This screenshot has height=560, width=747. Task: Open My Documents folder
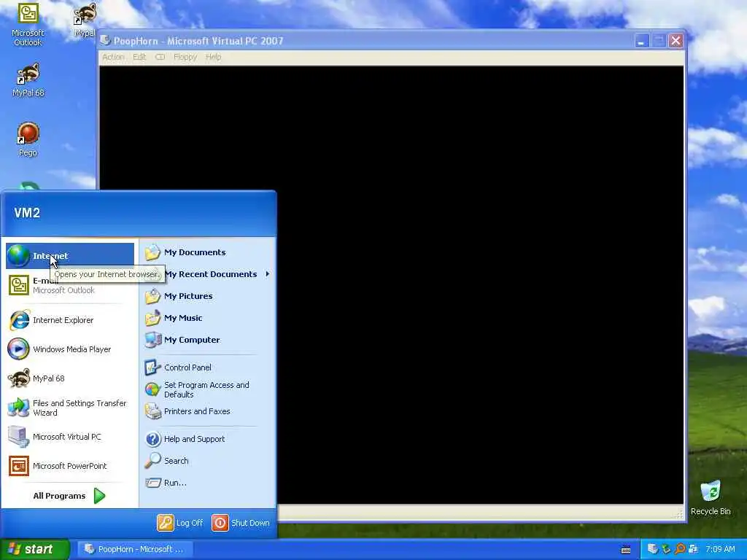(x=207, y=252)
